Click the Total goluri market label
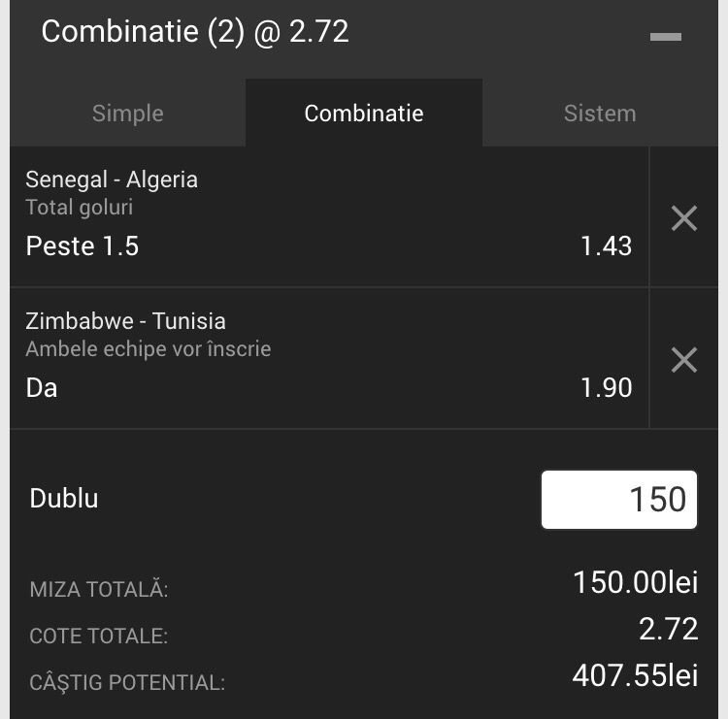This screenshot has height=719, width=728. [80, 208]
